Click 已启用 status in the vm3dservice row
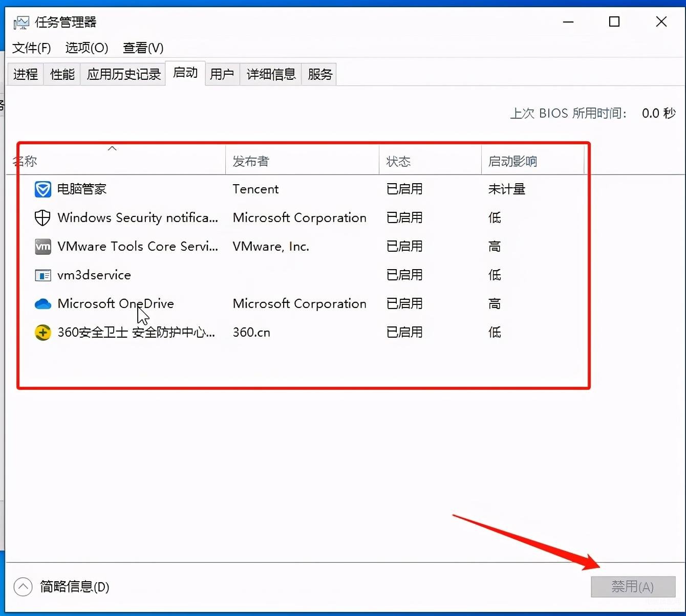Viewport: 686px width, 616px height. click(x=404, y=275)
